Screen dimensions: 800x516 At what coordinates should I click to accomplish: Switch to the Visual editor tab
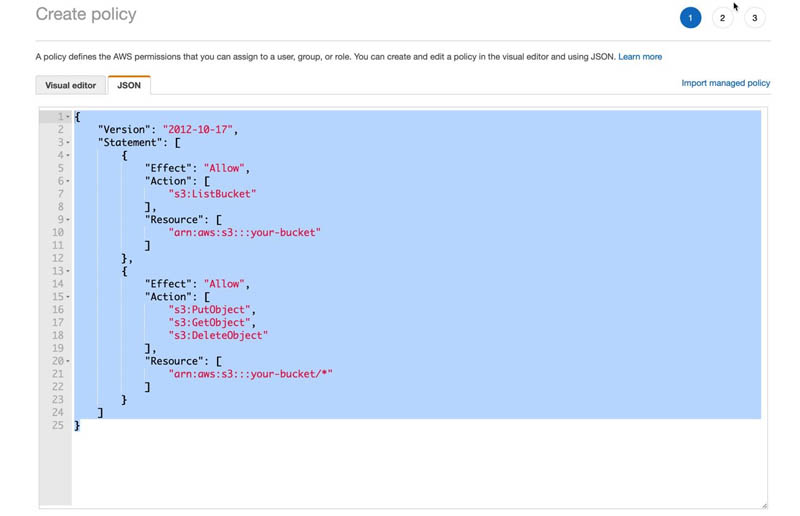(x=70, y=85)
